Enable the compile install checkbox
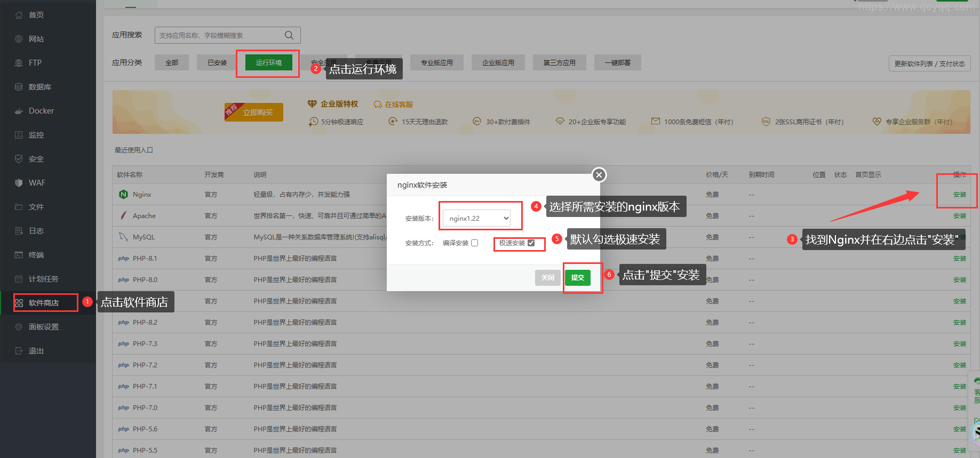This screenshot has height=458, width=980. tap(474, 243)
